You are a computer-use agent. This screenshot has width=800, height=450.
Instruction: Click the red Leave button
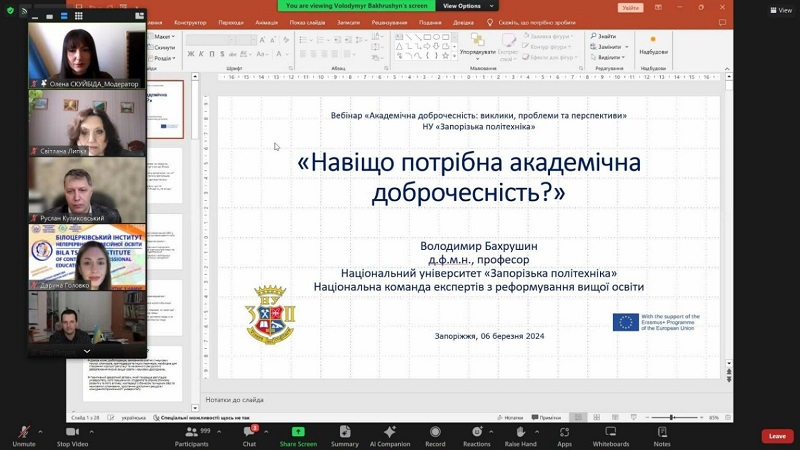click(777, 436)
